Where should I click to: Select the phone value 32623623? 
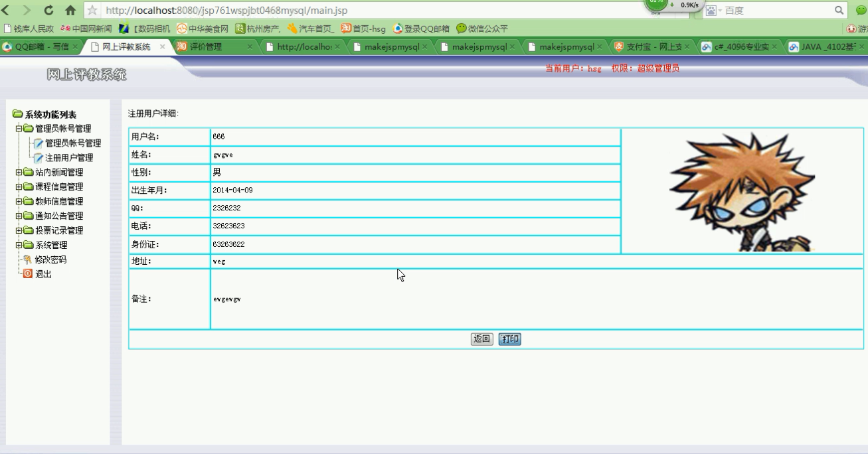pyautogui.click(x=228, y=226)
